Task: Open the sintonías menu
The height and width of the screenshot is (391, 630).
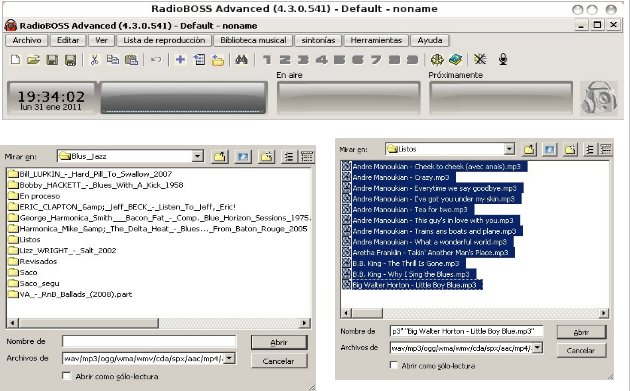Action: point(318,40)
